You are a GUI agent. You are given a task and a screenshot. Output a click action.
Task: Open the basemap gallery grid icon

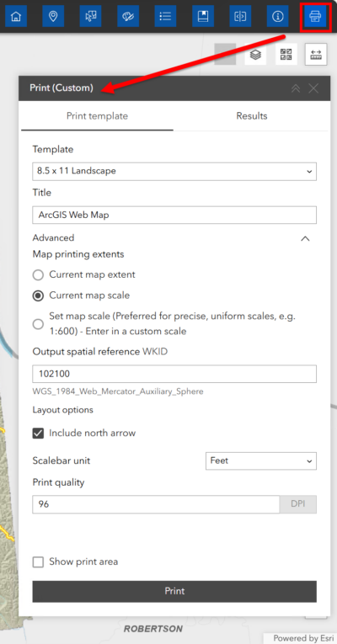coord(286,54)
